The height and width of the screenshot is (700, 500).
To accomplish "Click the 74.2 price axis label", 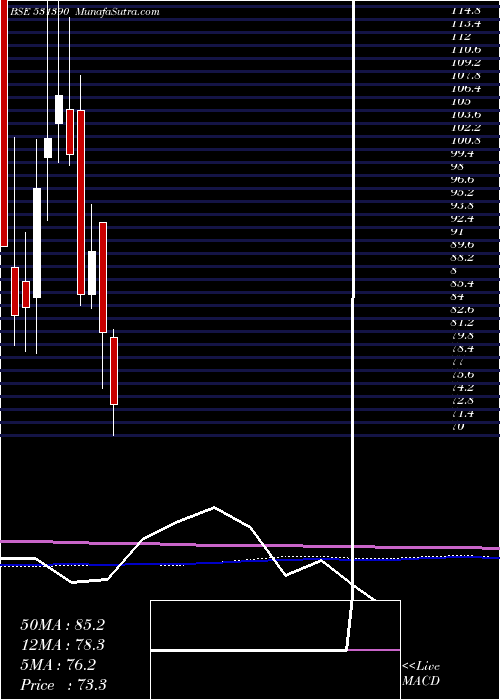I will (464, 388).
